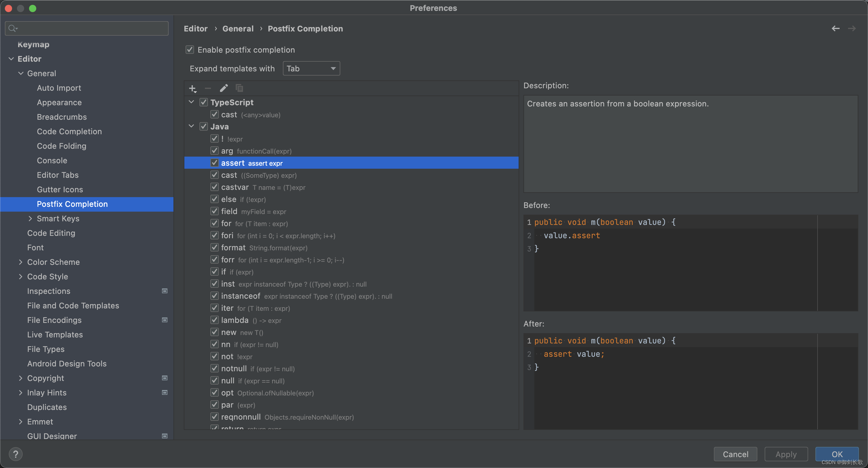Navigate back with the left arrow
This screenshot has height=468, width=868.
coord(836,29)
